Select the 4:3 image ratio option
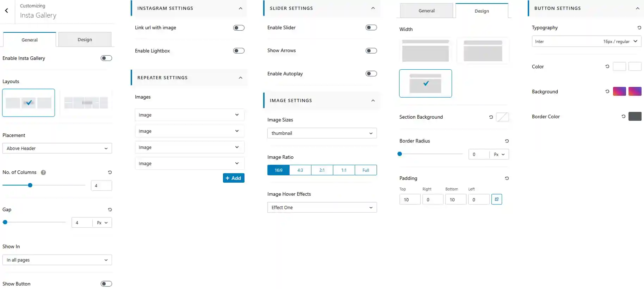 [300, 170]
